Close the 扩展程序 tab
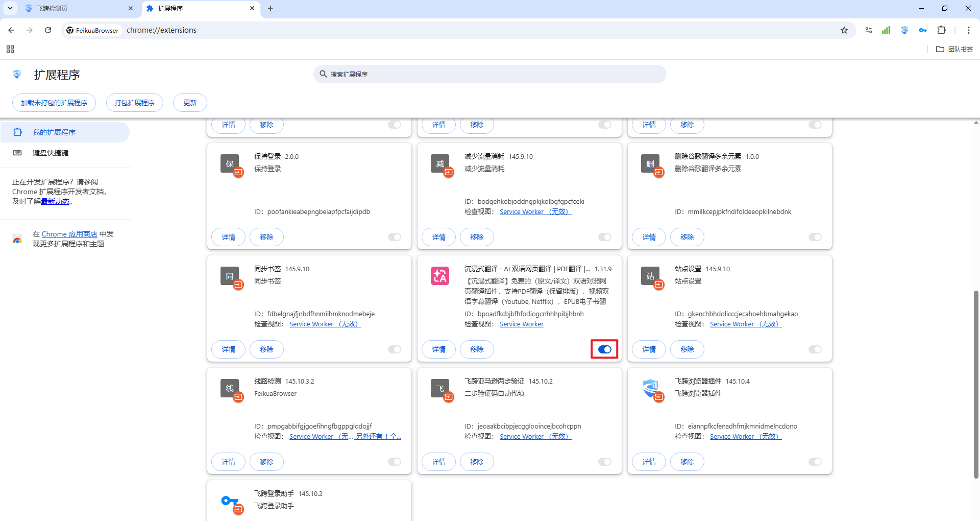 252,8
